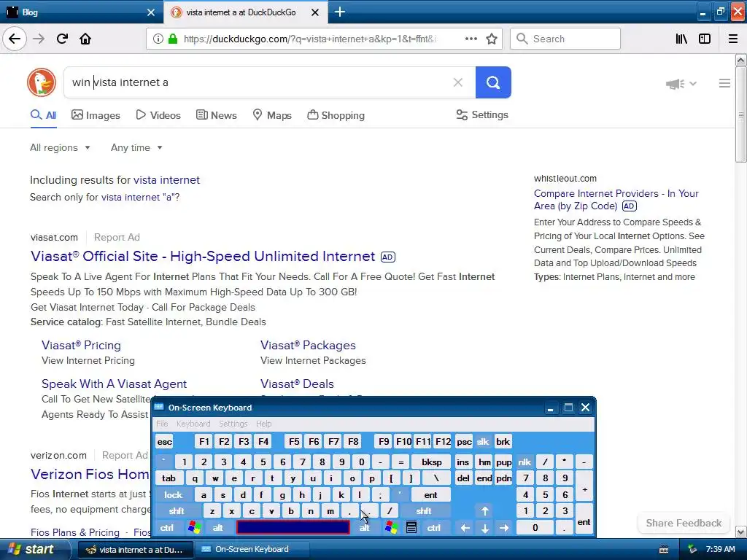Viewport: 747px width, 560px height.
Task: Toggle the slk scroll lock key
Action: (x=483, y=441)
